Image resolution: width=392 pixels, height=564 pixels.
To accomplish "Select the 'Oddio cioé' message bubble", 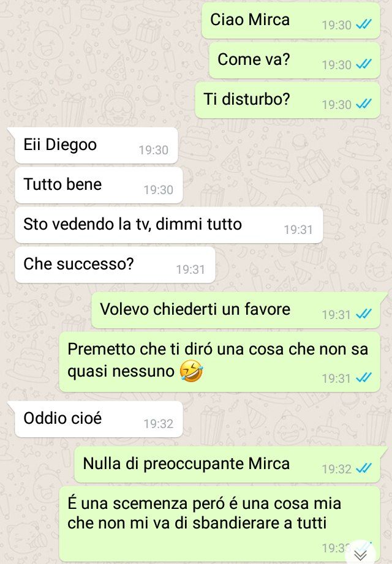I will [x=99, y=419].
